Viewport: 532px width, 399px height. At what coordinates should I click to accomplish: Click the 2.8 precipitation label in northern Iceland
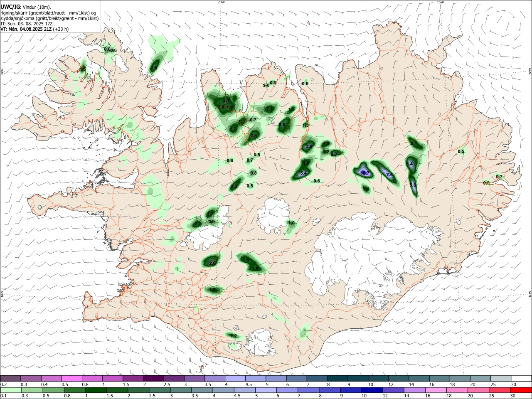[x=282, y=125]
